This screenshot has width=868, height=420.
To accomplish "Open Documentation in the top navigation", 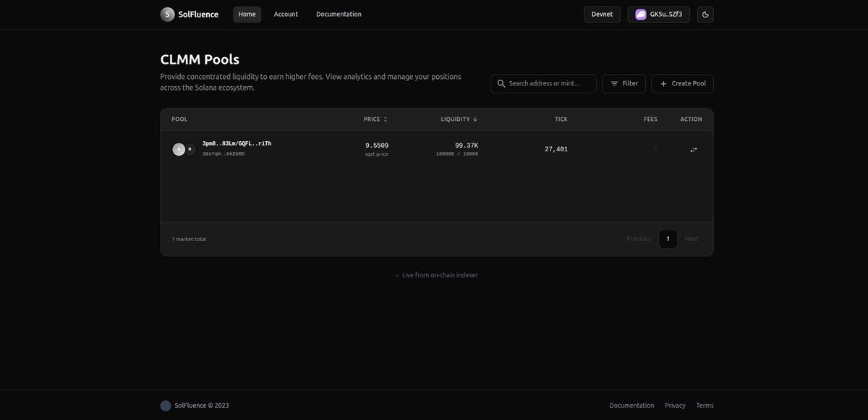I will pos(339,14).
